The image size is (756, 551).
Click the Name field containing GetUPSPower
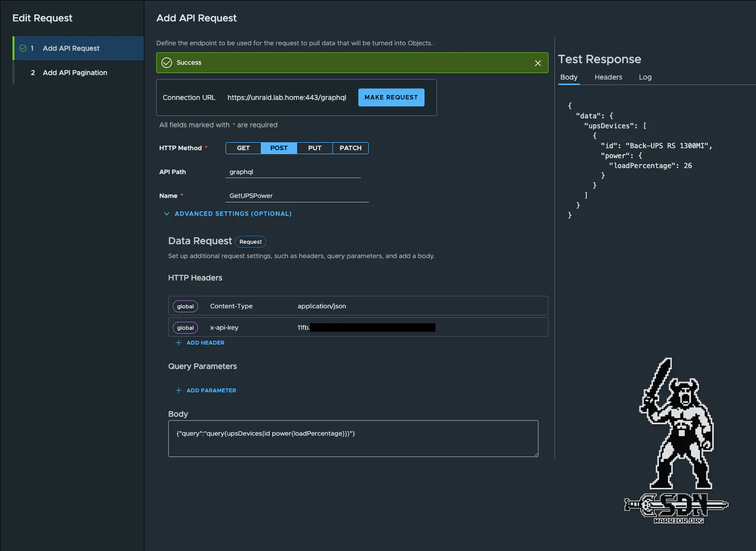[297, 195]
